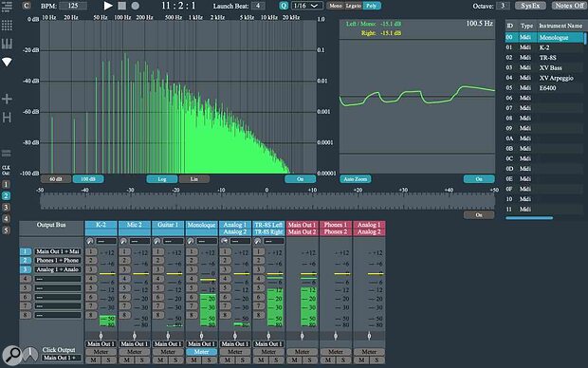
Task: Open K-2 channel Main Out 1 routing
Action: point(101,343)
